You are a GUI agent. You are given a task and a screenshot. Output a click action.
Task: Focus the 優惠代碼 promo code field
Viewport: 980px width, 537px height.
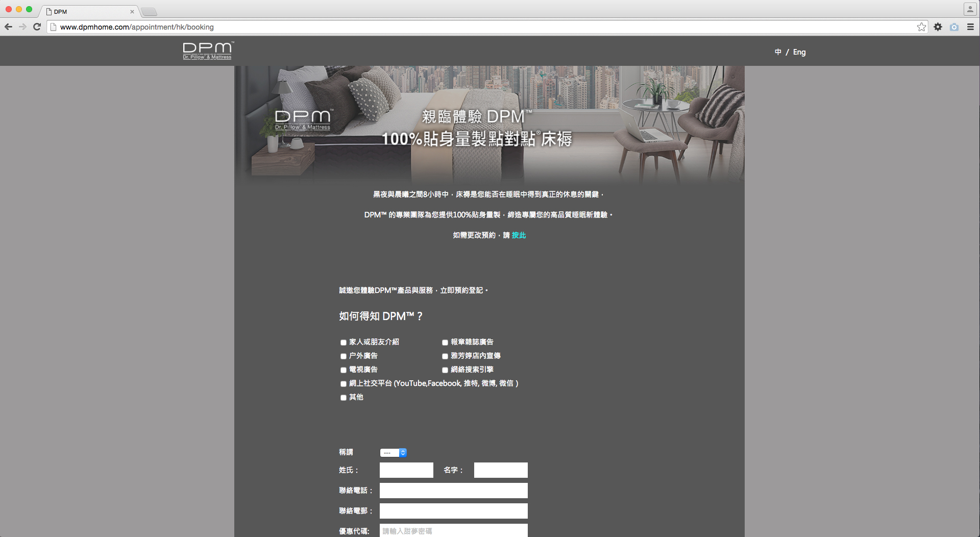pyautogui.click(x=453, y=531)
